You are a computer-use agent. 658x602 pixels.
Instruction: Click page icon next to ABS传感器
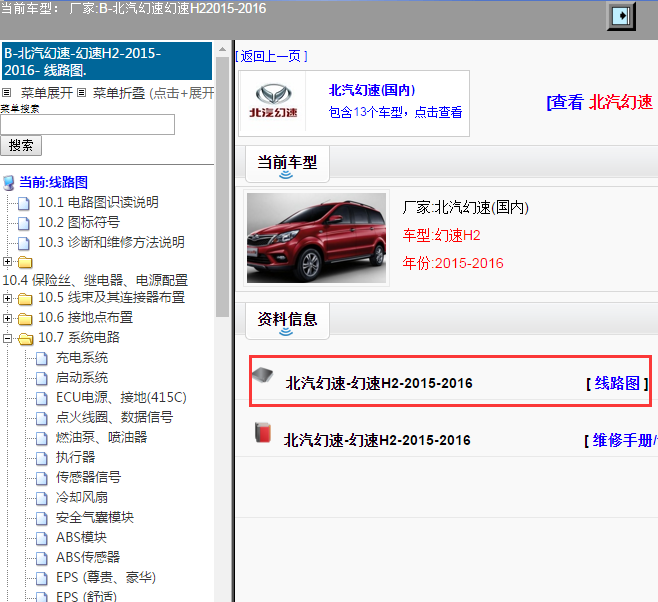click(41, 558)
